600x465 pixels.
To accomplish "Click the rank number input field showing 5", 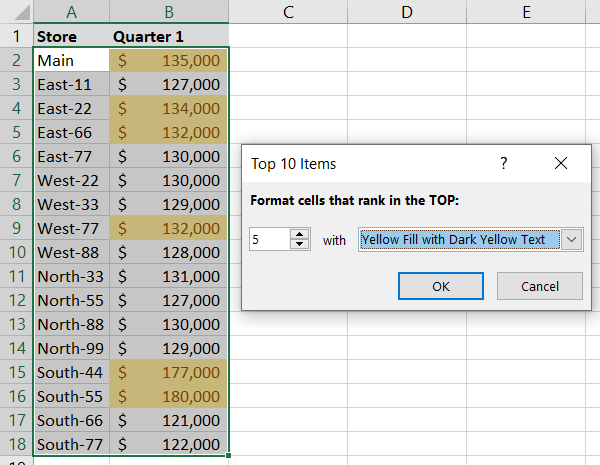I will (269, 240).
